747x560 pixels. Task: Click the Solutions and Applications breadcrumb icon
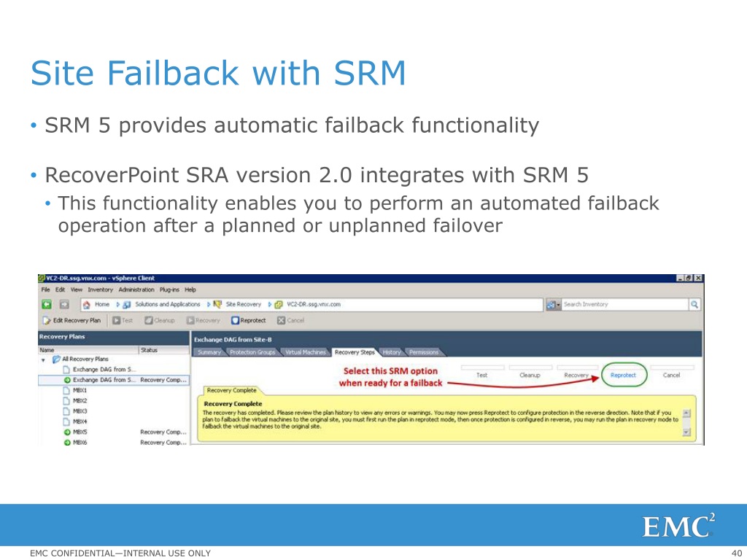tap(127, 305)
